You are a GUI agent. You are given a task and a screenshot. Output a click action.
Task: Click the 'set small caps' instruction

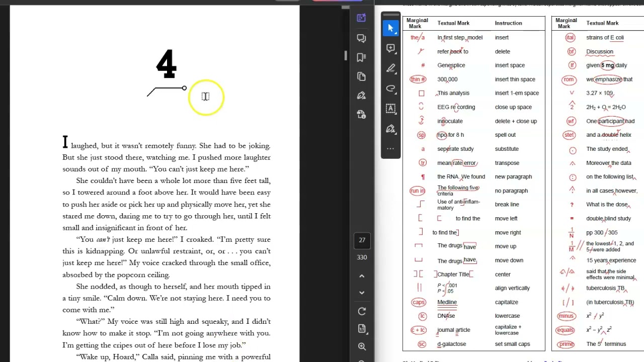point(512,344)
